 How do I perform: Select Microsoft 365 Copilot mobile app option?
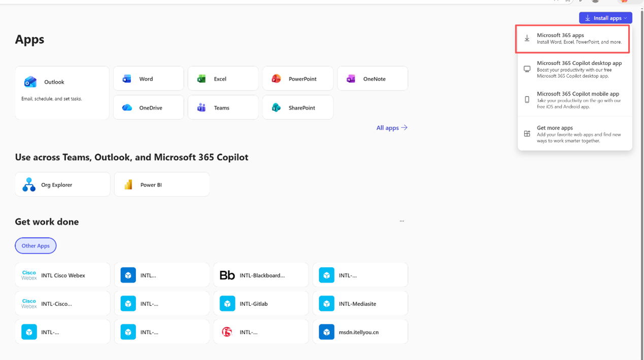(x=575, y=100)
